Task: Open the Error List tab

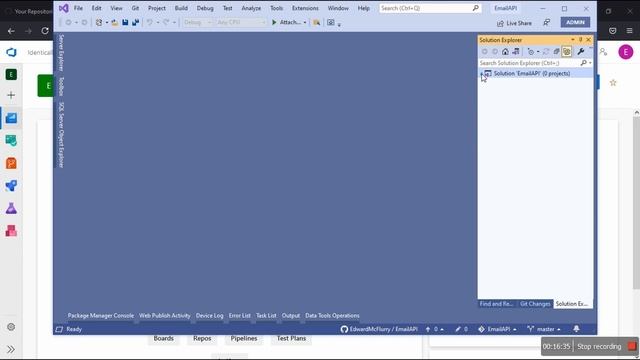Action: 240,316
